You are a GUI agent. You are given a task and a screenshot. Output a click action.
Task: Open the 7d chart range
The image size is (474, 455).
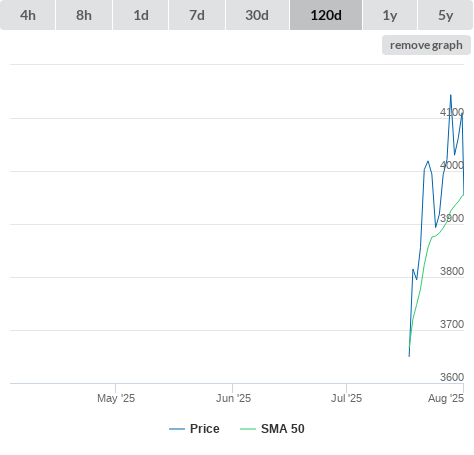[197, 15]
